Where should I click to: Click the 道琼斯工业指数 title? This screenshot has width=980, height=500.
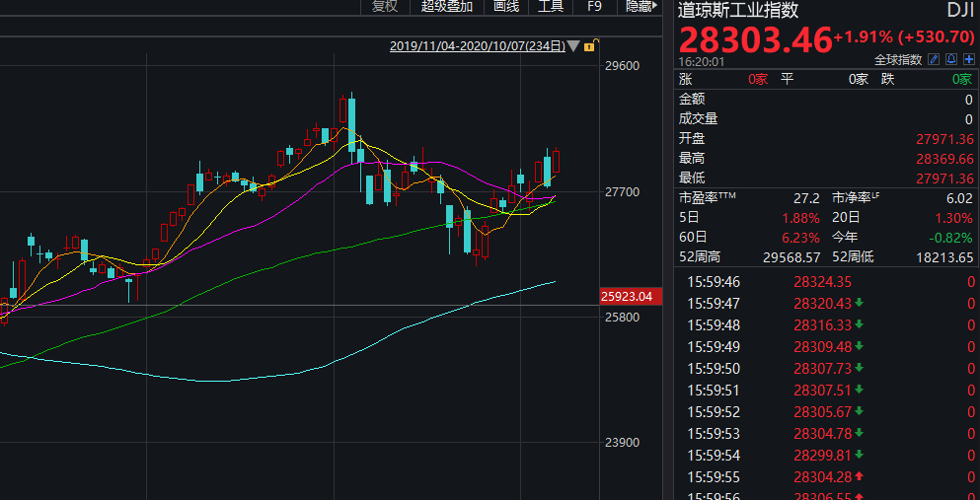737,11
